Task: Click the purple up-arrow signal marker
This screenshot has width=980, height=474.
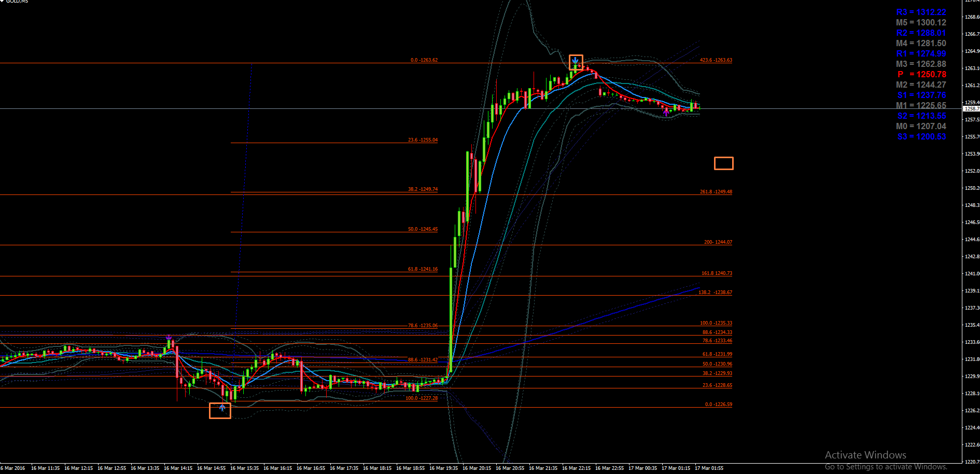Action: click(666, 111)
